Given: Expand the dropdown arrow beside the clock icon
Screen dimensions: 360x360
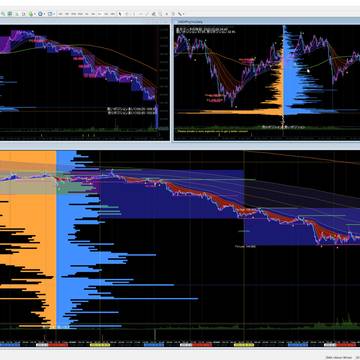Looking at the screenshot, I should tap(44, 14).
